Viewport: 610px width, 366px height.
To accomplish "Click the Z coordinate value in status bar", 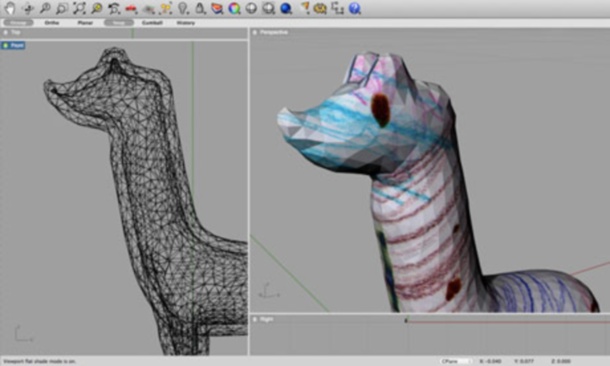I will pos(561,361).
